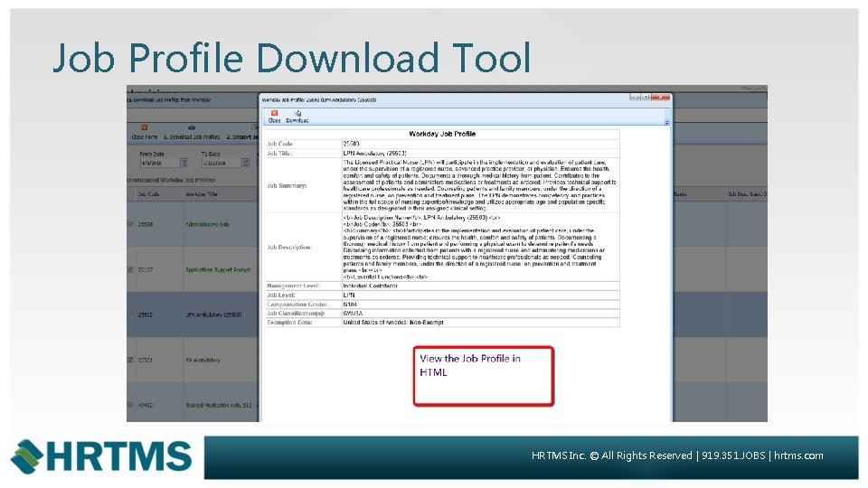Click job code 43492 in the list
Screen dimensions: 868x488
pos(145,405)
